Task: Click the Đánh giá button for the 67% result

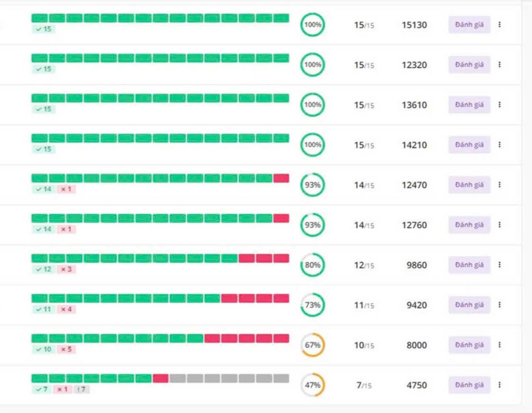Action: coord(469,345)
